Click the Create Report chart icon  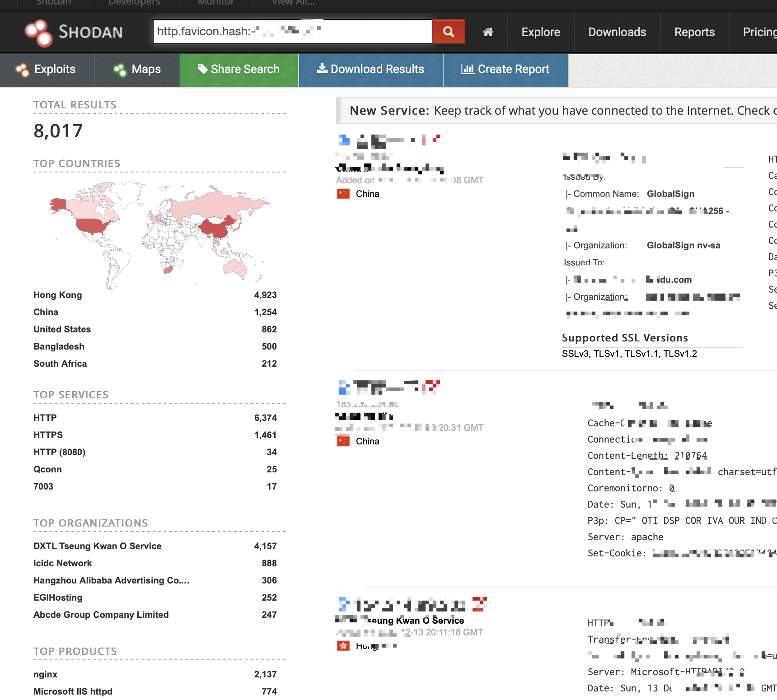[467, 69]
